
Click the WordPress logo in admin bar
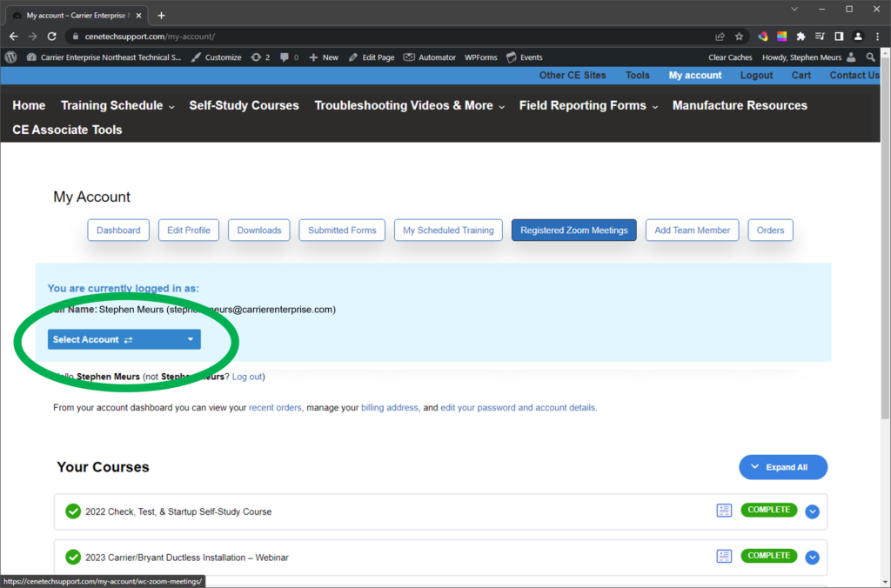coord(10,57)
